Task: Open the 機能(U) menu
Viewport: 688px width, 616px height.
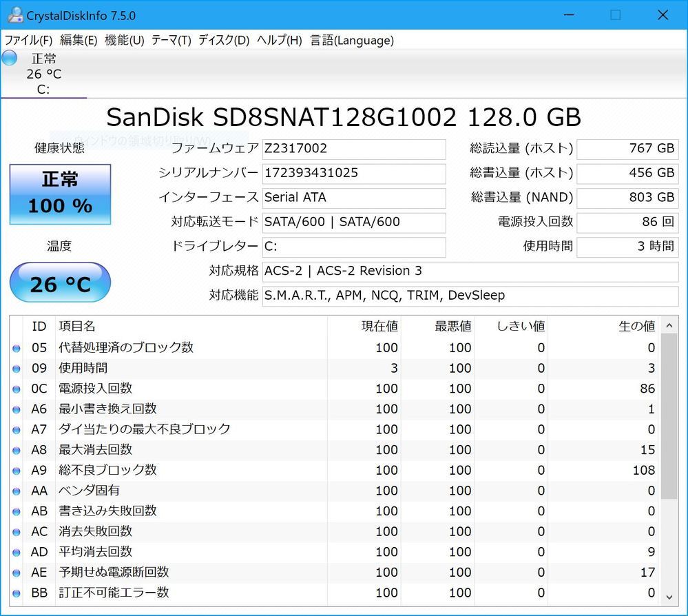Action: (124, 41)
